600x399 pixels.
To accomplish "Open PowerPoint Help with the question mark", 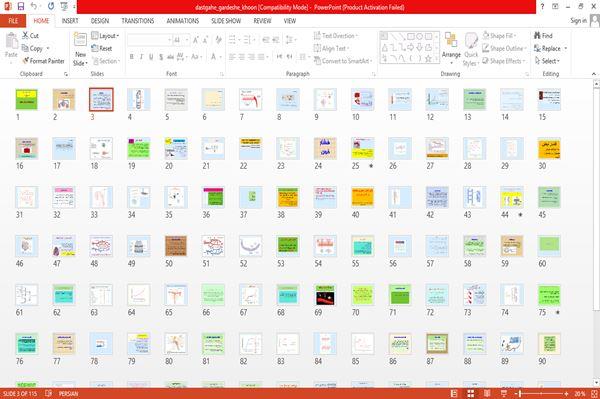I will click(x=542, y=7).
